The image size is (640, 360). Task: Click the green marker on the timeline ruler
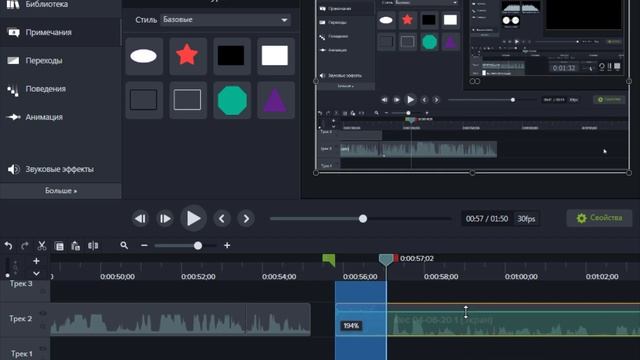pos(329,259)
